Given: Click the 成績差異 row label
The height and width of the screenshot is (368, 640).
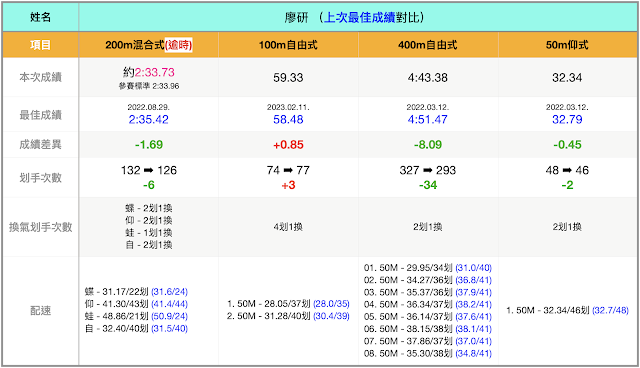Looking at the screenshot, I should 40,144.
